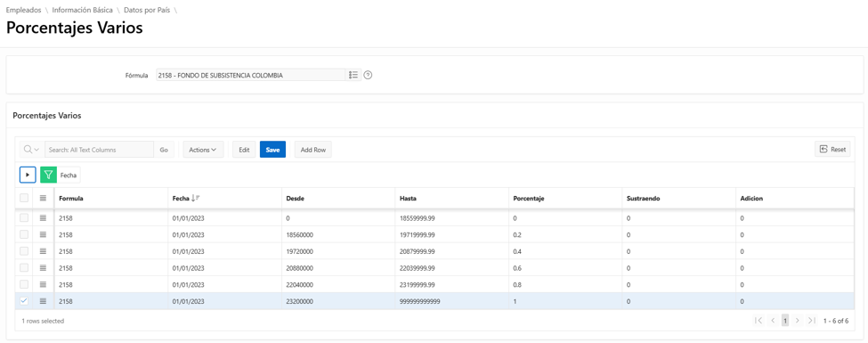The height and width of the screenshot is (343, 868).
Task: Click the help icon beside Fórmula field
Action: (368, 76)
